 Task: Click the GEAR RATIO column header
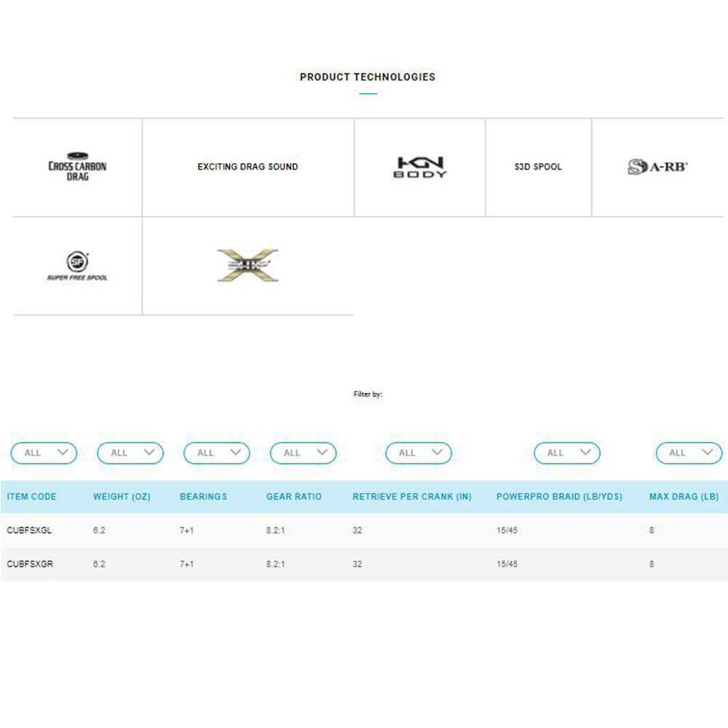click(294, 496)
